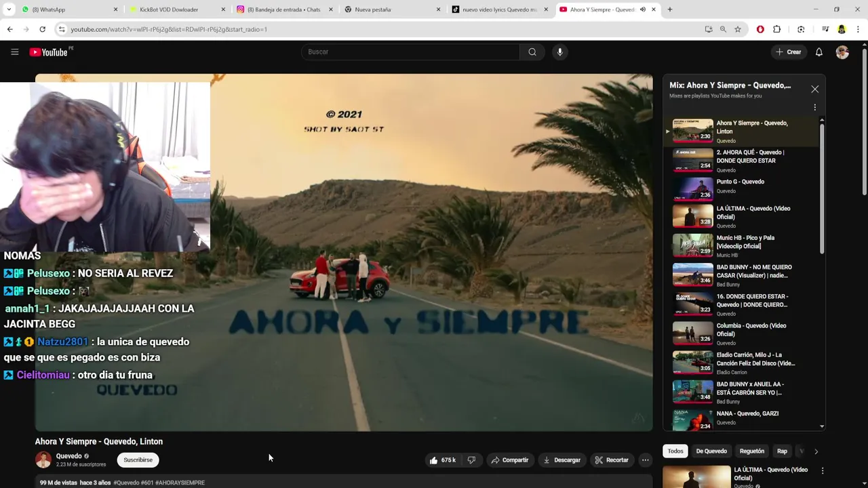This screenshot has width=868, height=488.
Task: Open the tab search dropdown arrow
Action: (9, 9)
